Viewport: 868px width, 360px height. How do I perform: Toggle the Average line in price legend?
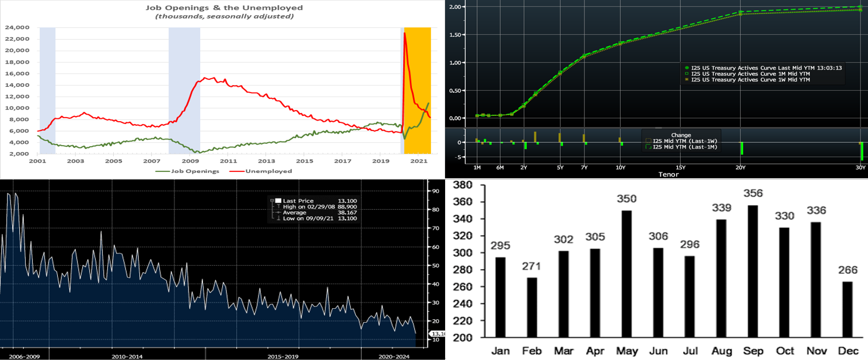point(278,213)
